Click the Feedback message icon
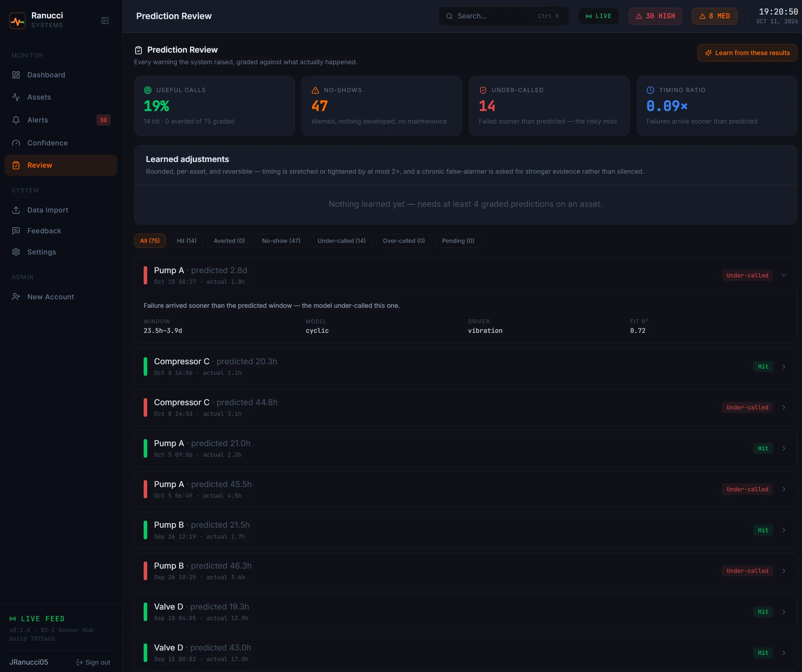The width and height of the screenshot is (802, 672). coord(16,231)
